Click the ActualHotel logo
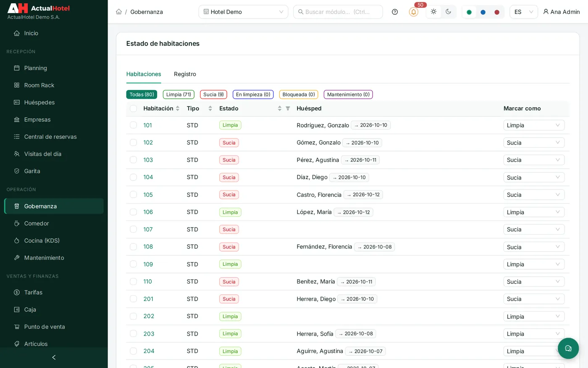This screenshot has width=588, height=368. coord(39,8)
